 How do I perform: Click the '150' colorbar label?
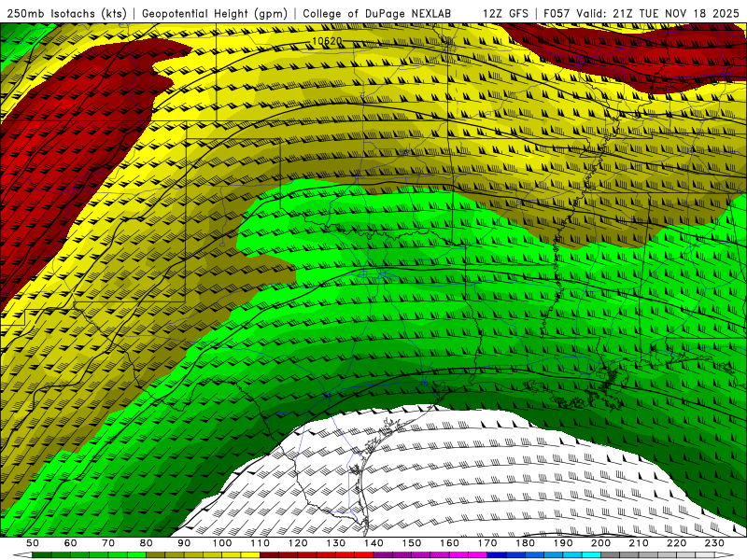(412, 543)
